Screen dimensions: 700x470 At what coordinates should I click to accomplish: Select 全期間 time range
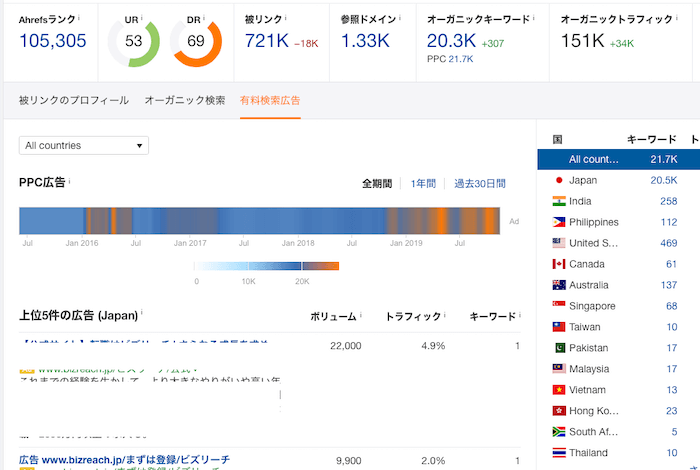377,183
